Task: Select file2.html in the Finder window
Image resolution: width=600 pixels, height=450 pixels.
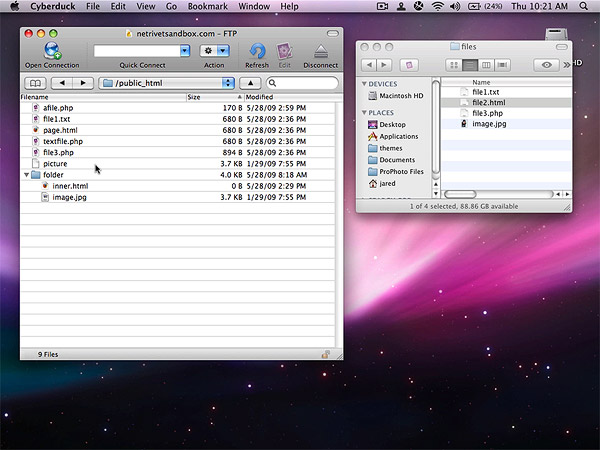Action: (x=506, y=103)
